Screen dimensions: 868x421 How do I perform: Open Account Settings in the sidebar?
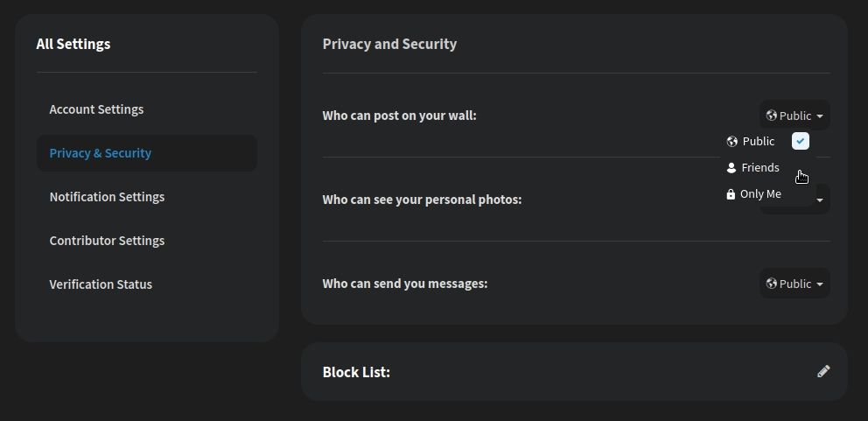tap(96, 109)
